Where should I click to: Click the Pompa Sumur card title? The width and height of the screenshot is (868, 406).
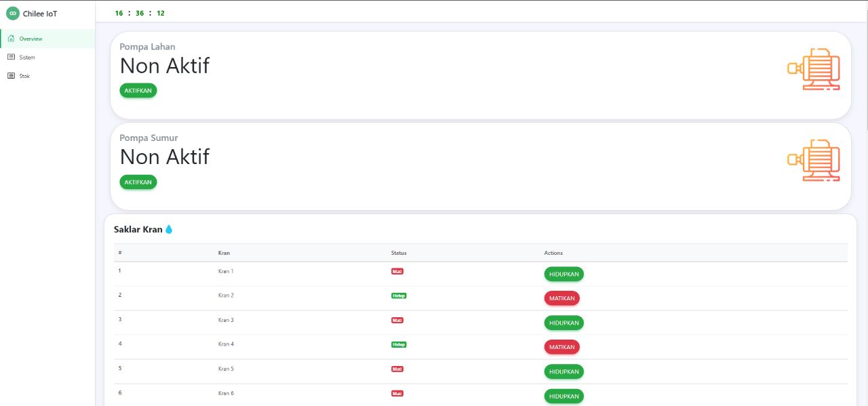point(149,138)
